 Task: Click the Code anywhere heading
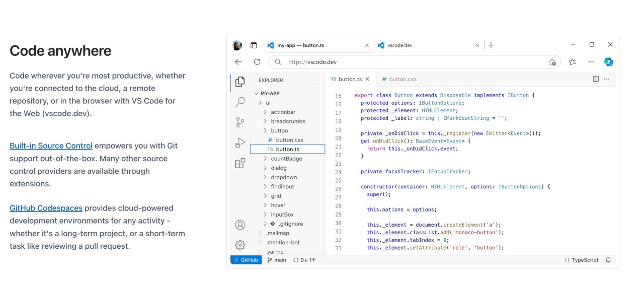click(60, 50)
